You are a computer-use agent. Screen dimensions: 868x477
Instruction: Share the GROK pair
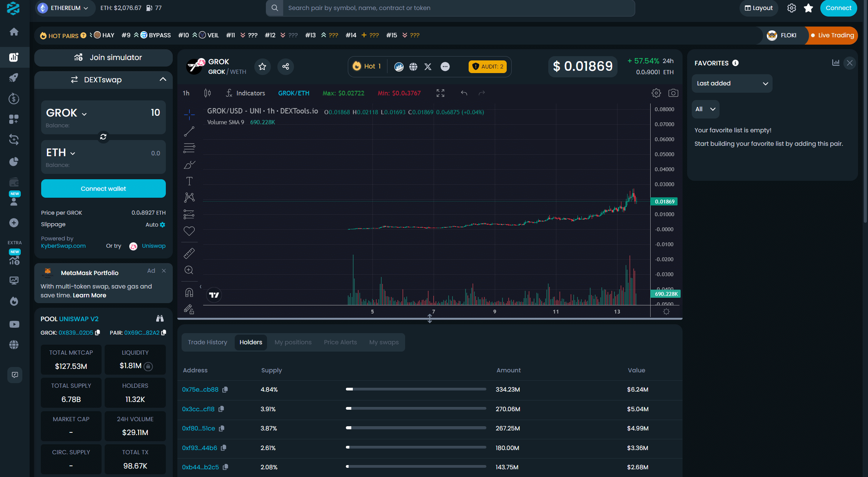pyautogui.click(x=285, y=67)
